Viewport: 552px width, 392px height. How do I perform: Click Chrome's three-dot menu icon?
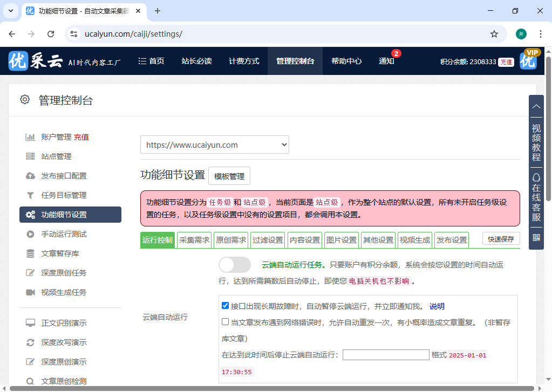[541, 33]
